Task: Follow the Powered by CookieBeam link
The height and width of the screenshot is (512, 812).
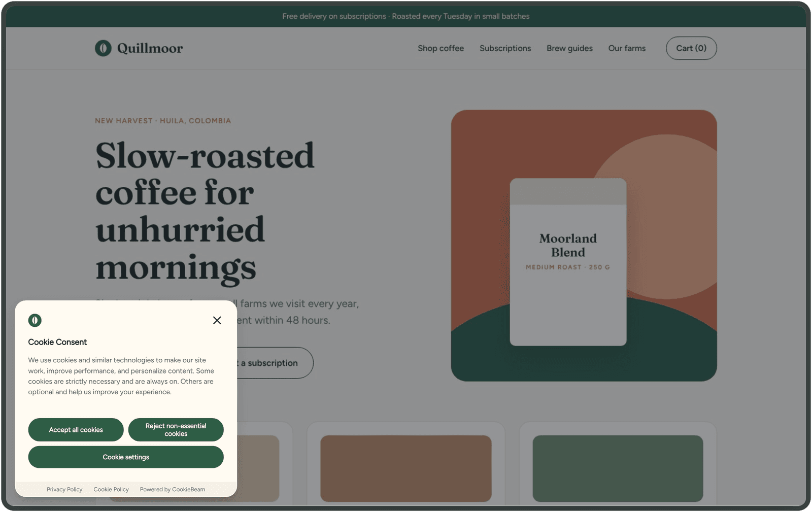Action: click(173, 490)
